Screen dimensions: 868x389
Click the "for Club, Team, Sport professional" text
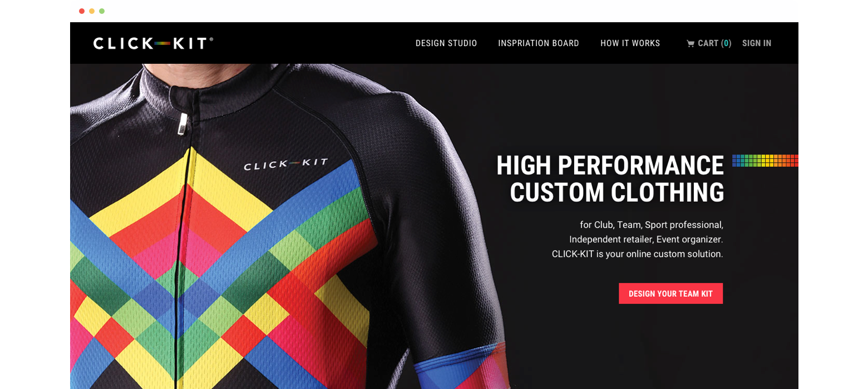(652, 226)
